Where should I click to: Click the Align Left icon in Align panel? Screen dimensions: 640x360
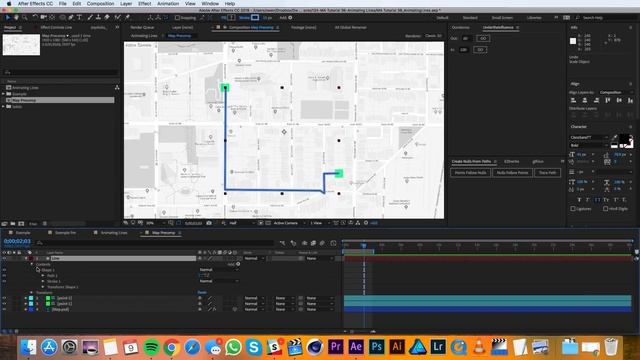[573, 100]
